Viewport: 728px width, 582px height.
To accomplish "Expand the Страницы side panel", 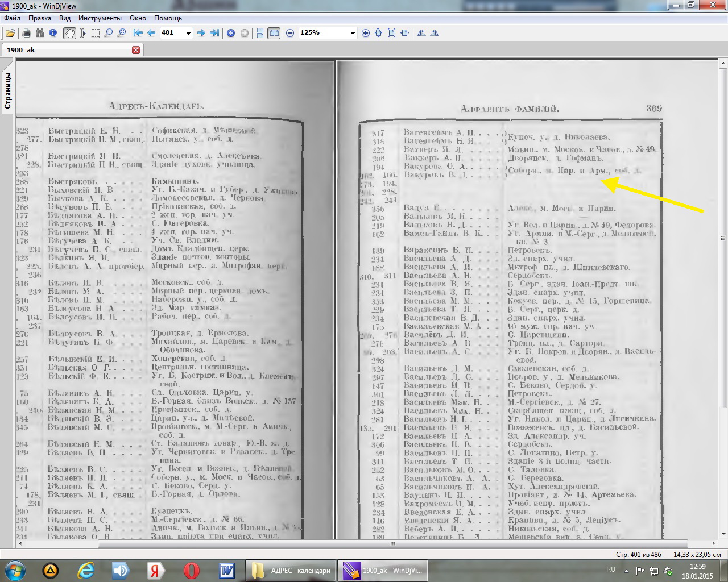I will coord(7,90).
